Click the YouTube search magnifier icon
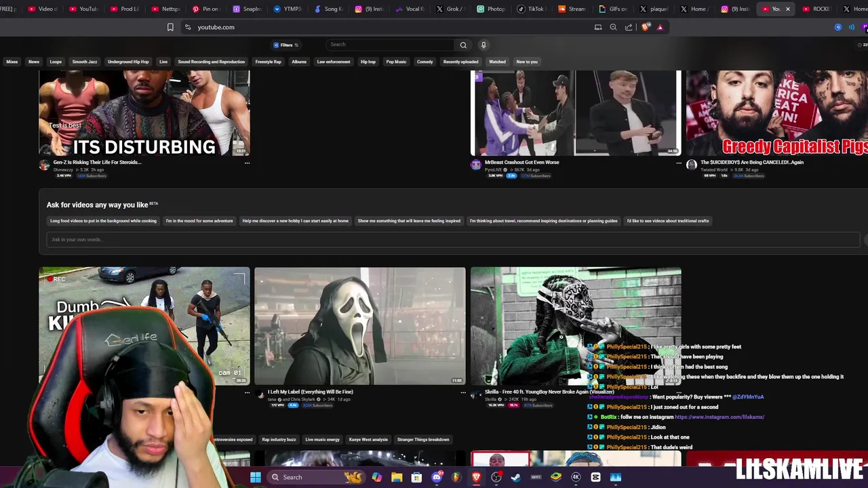The image size is (868, 488). [463, 45]
